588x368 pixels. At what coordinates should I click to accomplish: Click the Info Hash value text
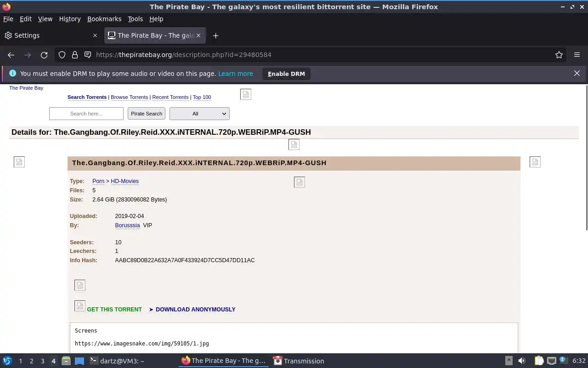pyautogui.click(x=185, y=260)
